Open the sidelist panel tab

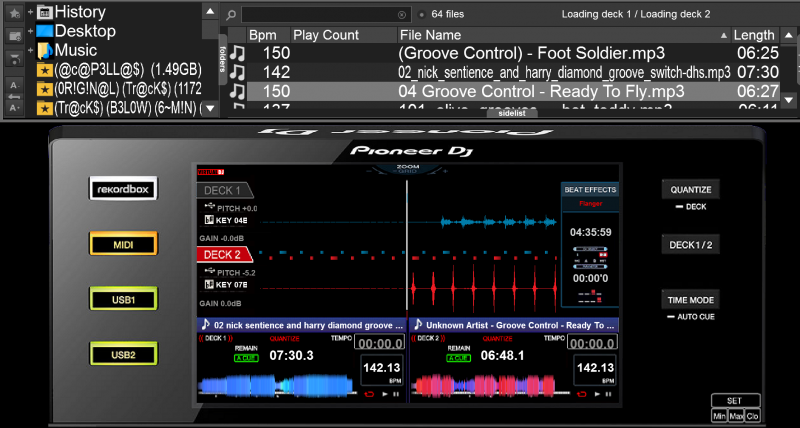coord(511,113)
